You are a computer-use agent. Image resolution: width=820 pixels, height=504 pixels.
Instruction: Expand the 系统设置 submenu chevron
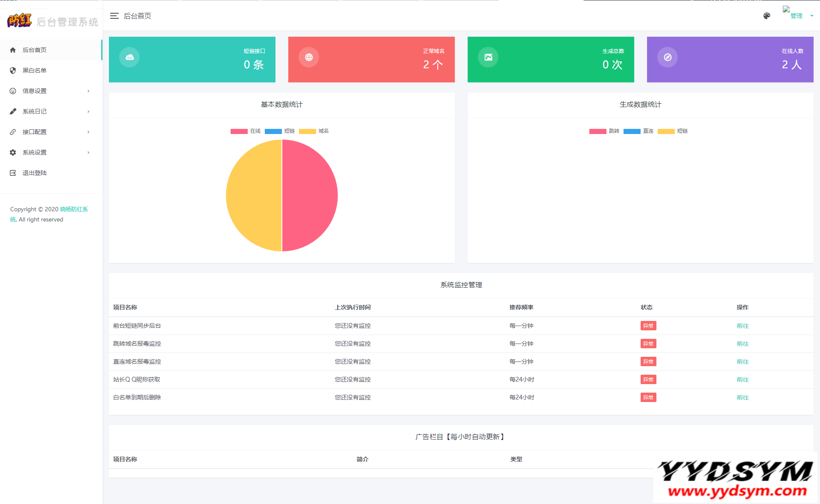[x=88, y=152]
